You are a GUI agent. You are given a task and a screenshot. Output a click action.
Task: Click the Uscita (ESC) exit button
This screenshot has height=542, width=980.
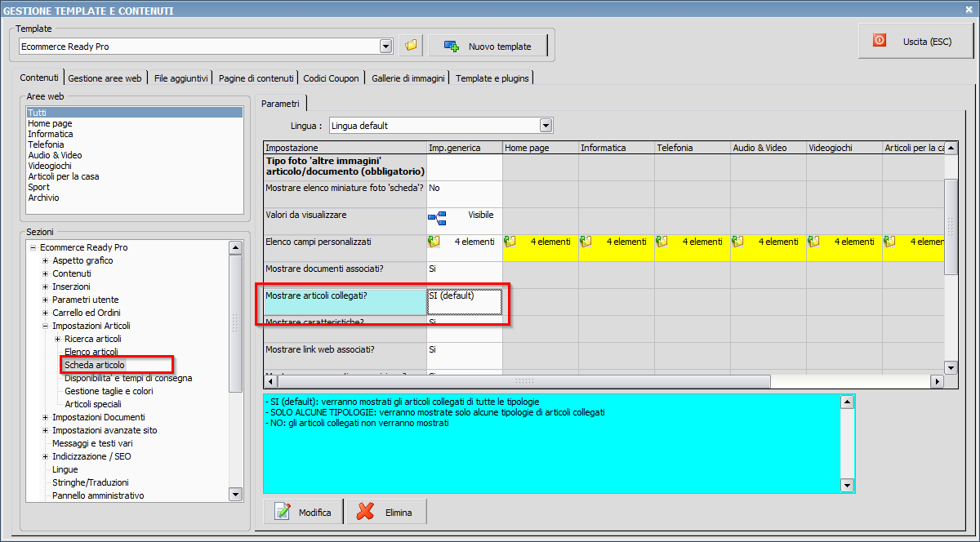pyautogui.click(x=915, y=40)
